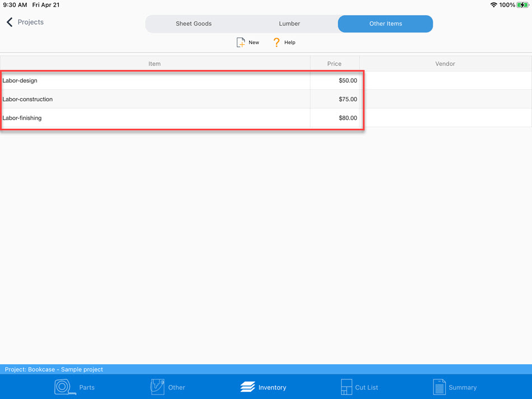The width and height of the screenshot is (532, 399).
Task: Open the Parts tape measure icon
Action: tap(65, 387)
